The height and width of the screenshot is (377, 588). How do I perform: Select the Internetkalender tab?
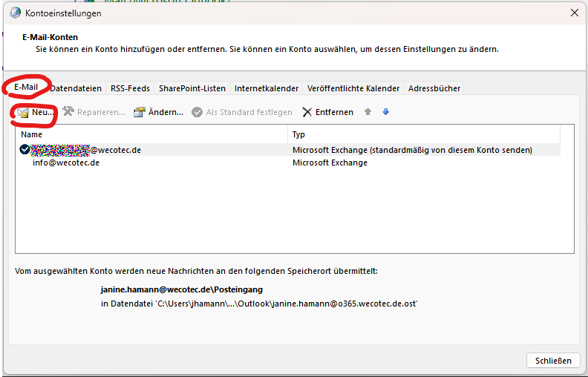click(x=267, y=88)
